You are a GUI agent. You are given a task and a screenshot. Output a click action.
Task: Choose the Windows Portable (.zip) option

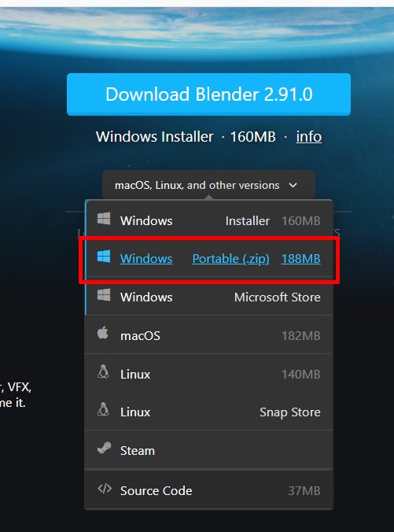tap(208, 259)
